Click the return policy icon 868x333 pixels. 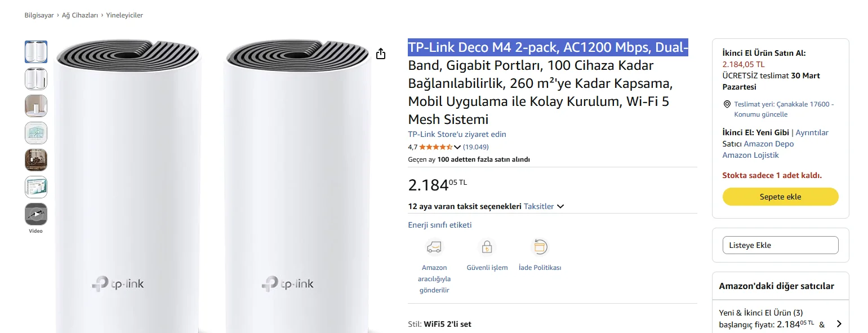(x=540, y=247)
